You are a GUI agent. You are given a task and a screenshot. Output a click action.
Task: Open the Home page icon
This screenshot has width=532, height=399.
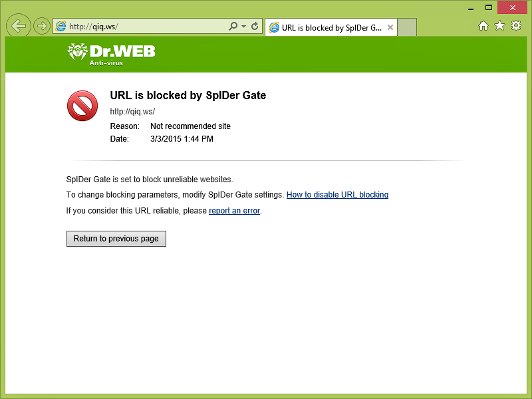[483, 26]
